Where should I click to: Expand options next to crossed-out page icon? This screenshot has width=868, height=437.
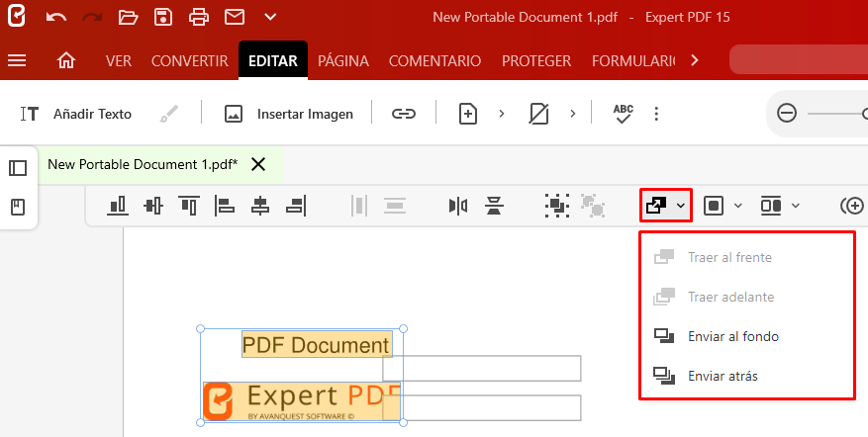573,114
